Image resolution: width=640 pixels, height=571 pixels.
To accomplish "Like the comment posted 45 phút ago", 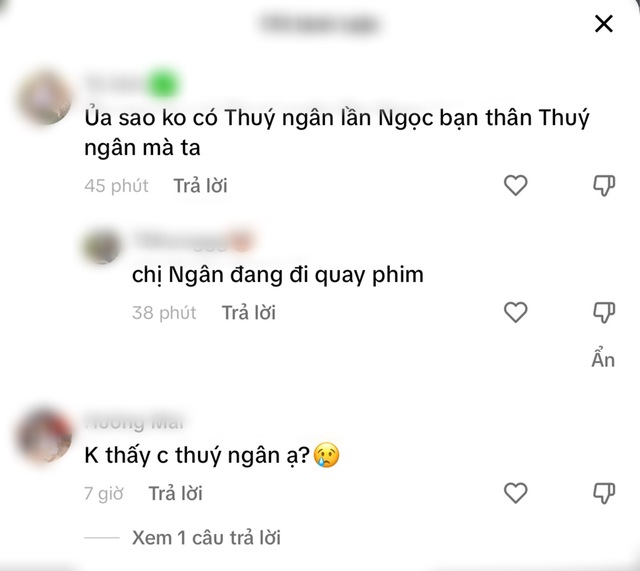I will pos(516,185).
